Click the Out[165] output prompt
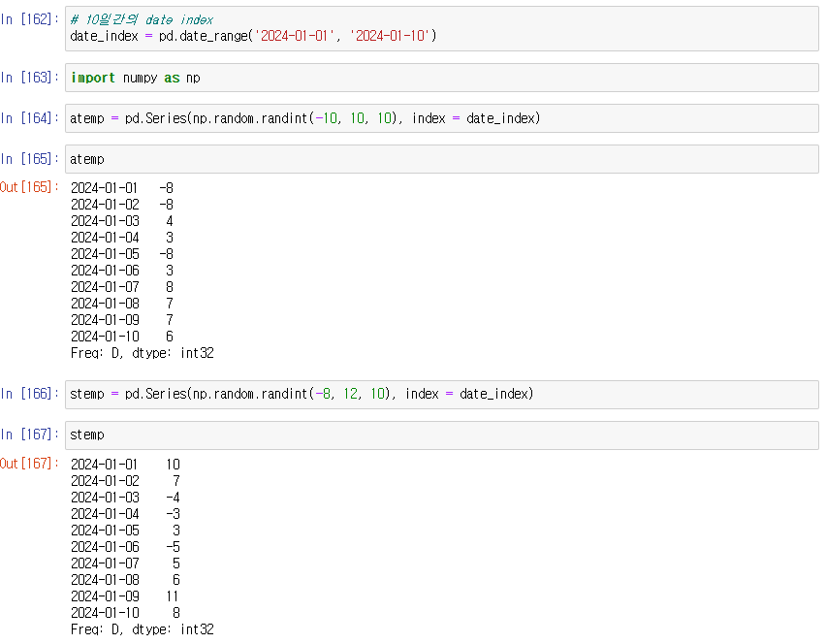The height and width of the screenshot is (644, 826). [x=29, y=187]
